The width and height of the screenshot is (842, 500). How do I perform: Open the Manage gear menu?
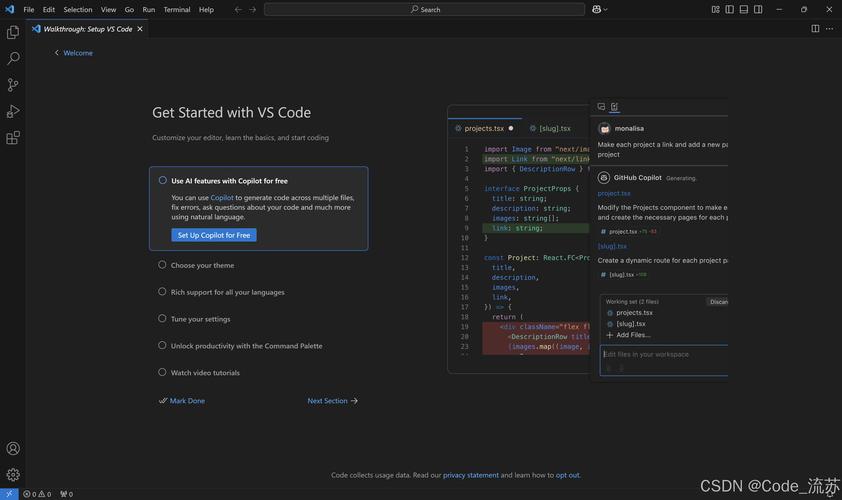(13, 474)
